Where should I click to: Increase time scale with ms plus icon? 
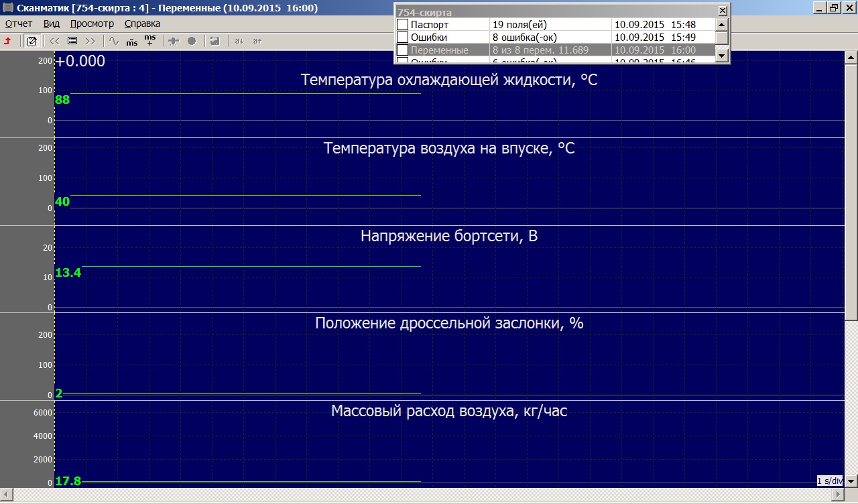coord(150,41)
